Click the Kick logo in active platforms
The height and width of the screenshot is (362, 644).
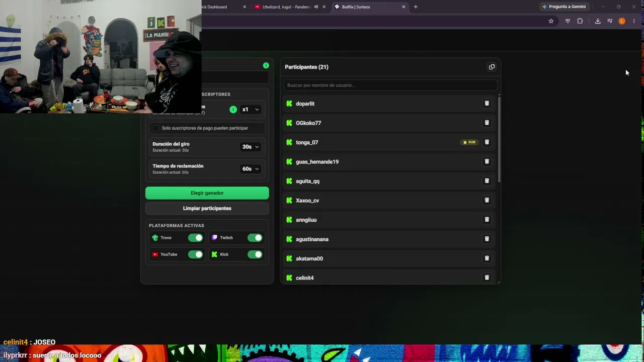[214, 254]
